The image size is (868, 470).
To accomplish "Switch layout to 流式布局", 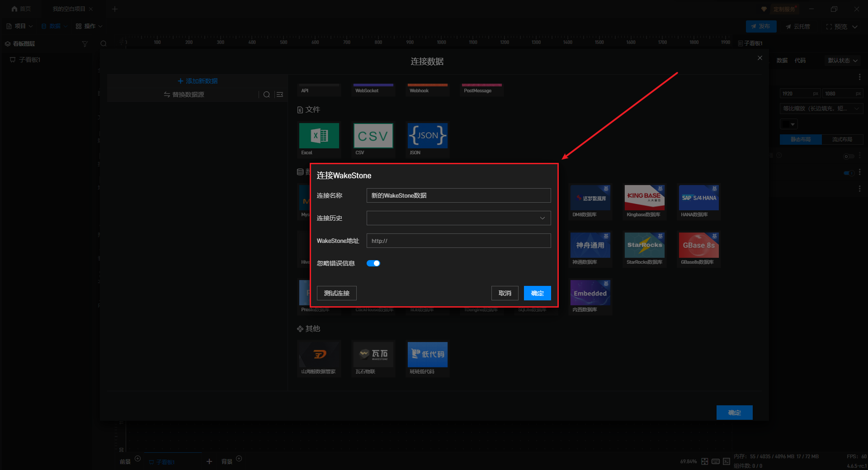I will click(x=842, y=139).
